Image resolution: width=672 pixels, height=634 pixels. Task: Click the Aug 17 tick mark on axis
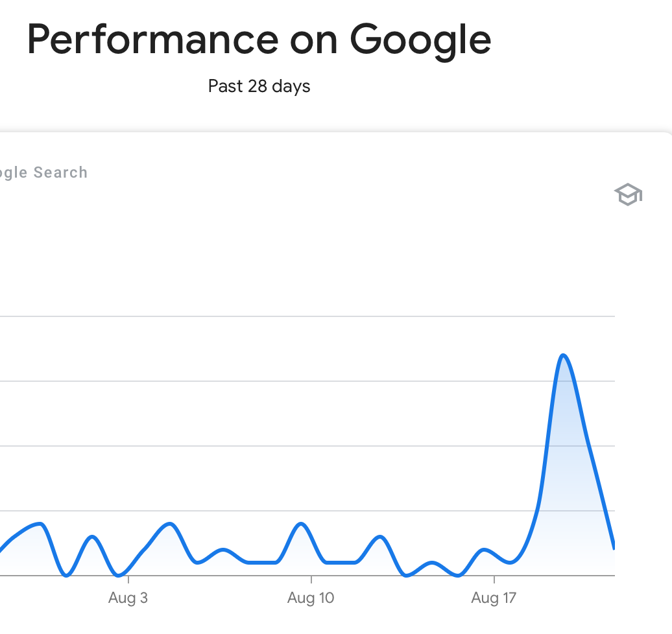coord(494,580)
